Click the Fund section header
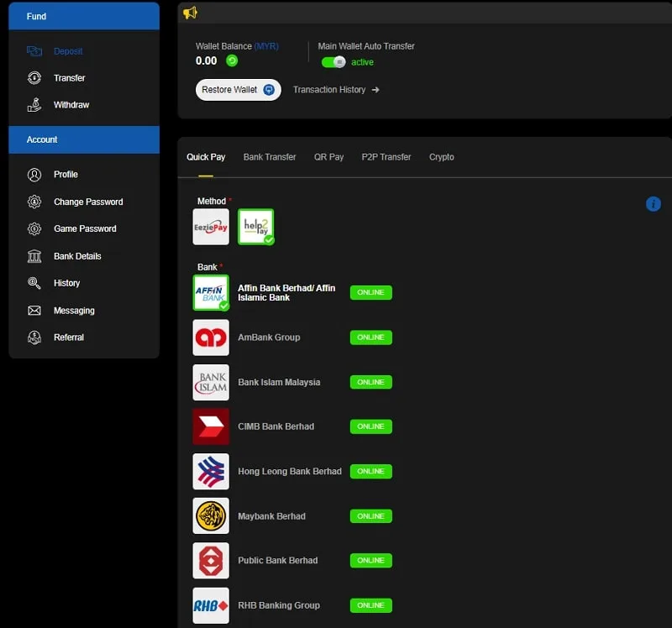This screenshot has height=628, width=672. point(84,16)
